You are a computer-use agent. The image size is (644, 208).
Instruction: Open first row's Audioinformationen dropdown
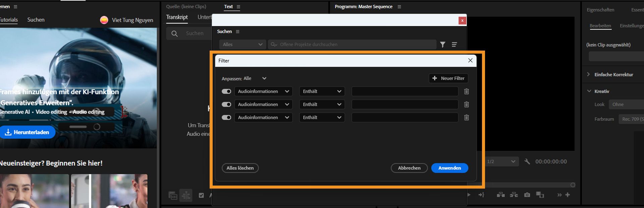click(x=263, y=91)
